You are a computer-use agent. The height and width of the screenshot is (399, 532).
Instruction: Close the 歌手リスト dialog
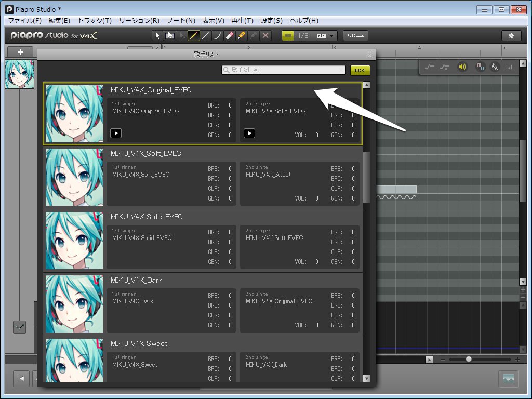[369, 55]
